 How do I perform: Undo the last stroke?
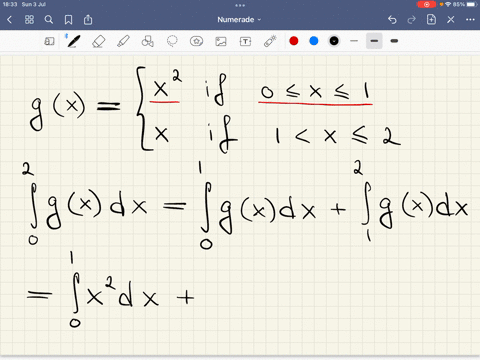click(392, 20)
